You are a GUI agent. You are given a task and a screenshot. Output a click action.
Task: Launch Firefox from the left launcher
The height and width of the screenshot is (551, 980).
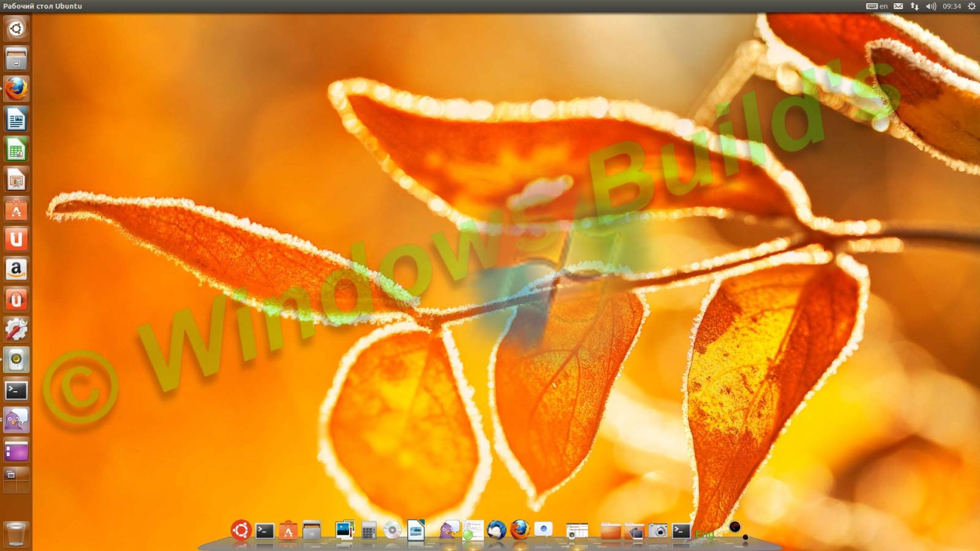pos(16,89)
